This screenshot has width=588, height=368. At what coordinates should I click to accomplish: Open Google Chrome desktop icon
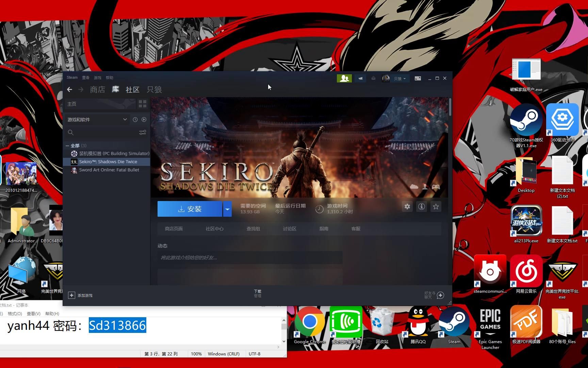[x=310, y=325]
